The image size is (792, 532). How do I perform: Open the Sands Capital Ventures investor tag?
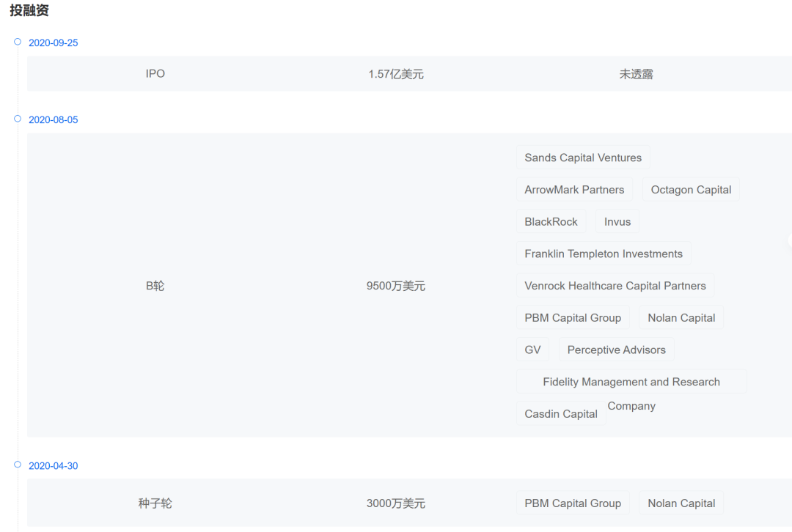(583, 158)
